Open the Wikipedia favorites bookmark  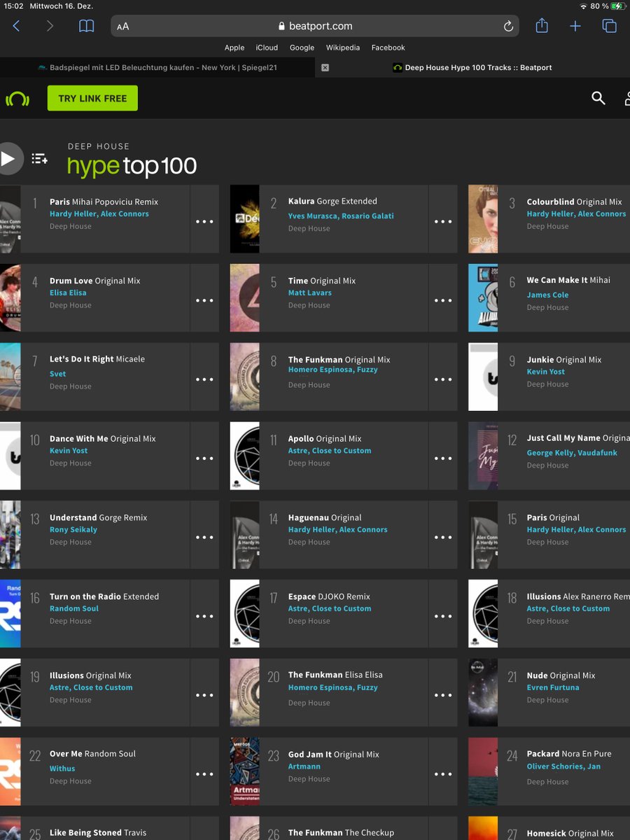[x=343, y=48]
